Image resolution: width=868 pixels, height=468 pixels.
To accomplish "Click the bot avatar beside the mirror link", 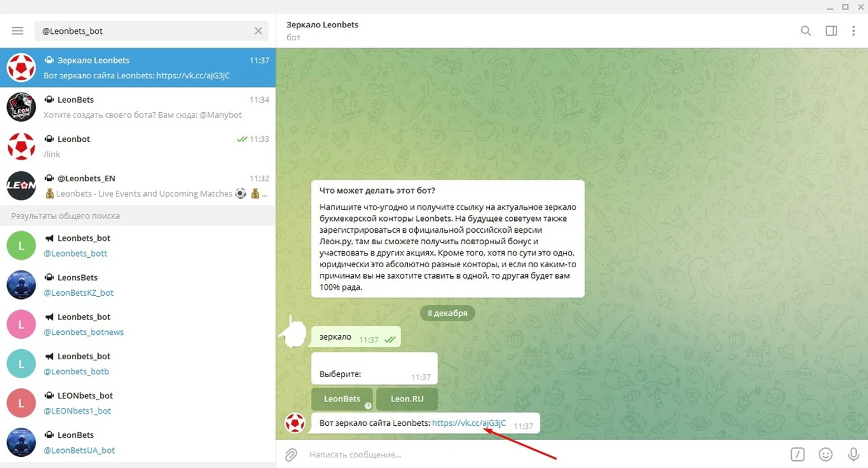I will (x=295, y=423).
